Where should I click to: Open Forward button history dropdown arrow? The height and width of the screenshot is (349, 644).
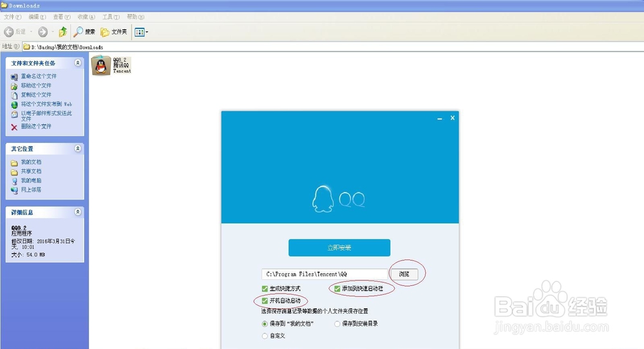[53, 32]
